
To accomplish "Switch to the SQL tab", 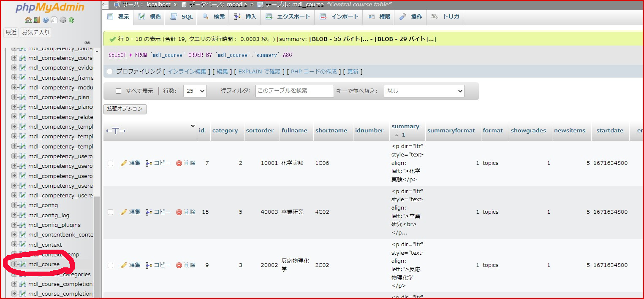I will pos(182,17).
